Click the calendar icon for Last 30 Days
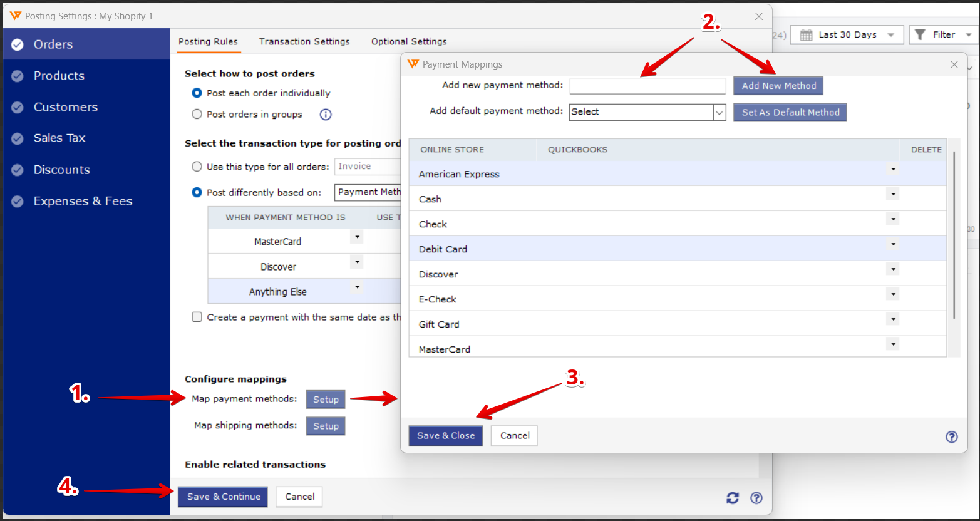Viewport: 980px width, 521px height. point(807,35)
